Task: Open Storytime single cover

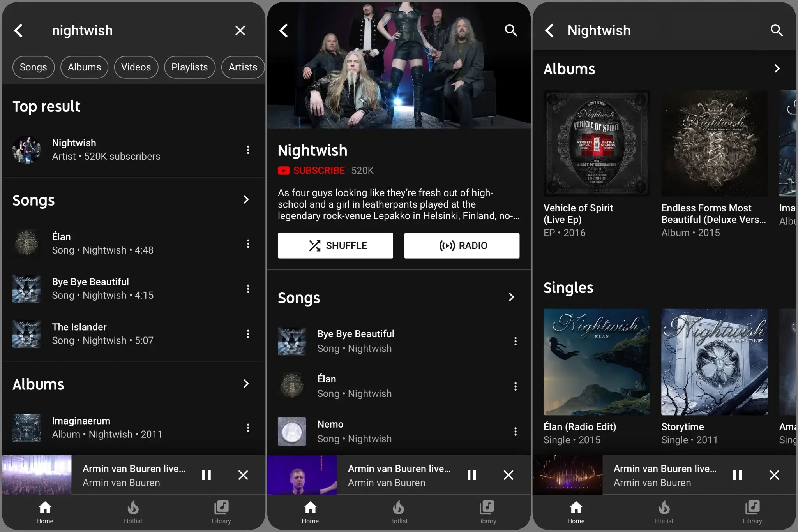Action: 715,362
